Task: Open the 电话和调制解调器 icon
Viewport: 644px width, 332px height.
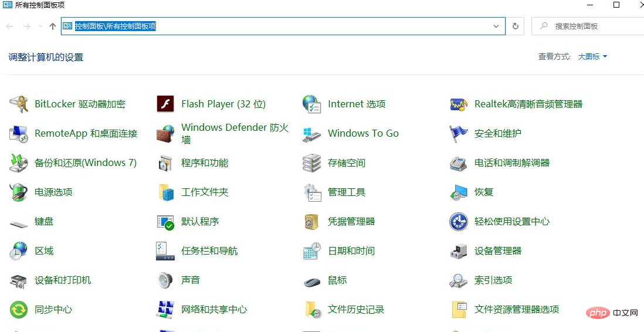Action: [458, 163]
